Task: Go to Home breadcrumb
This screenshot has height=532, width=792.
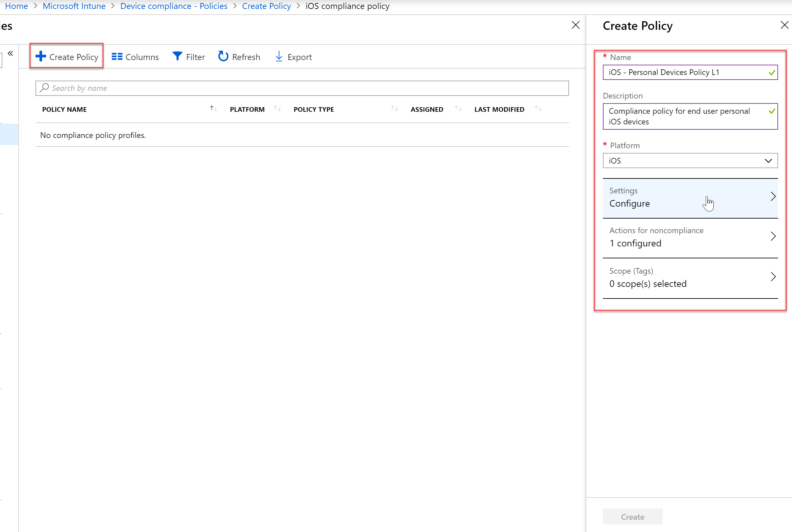Action: (x=17, y=6)
